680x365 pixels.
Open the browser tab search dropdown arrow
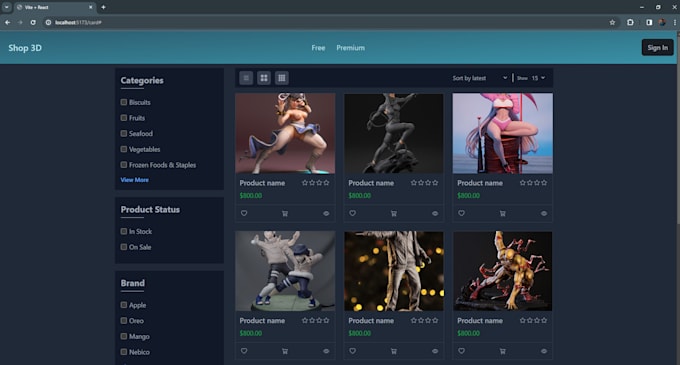(7, 7)
